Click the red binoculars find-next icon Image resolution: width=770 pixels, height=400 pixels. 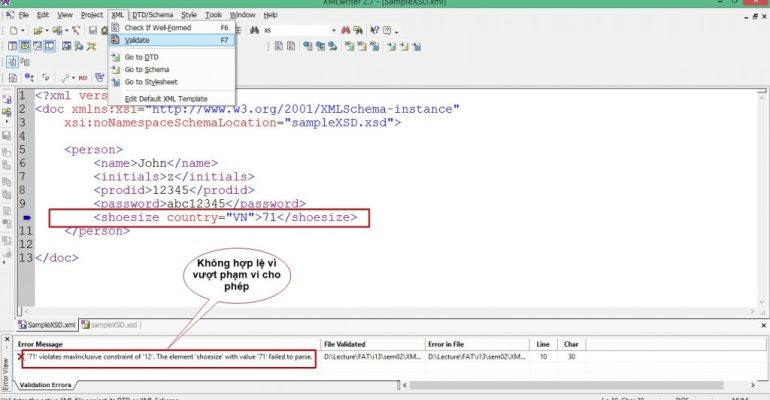click(346, 30)
